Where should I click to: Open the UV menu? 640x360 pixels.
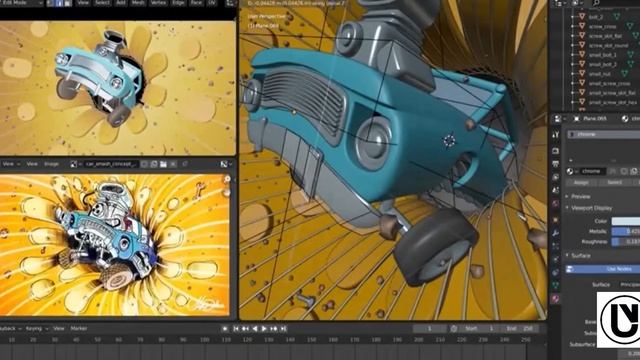pyautogui.click(x=212, y=3)
